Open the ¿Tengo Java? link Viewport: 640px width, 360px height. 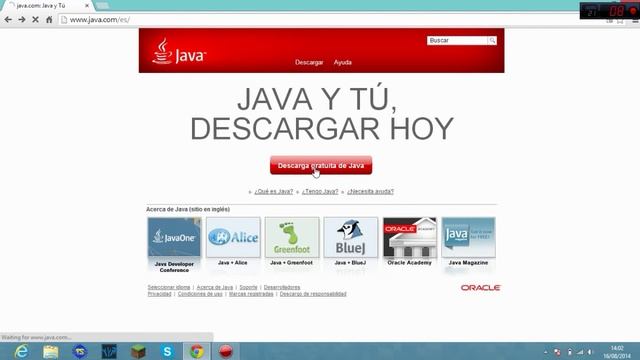pos(320,191)
